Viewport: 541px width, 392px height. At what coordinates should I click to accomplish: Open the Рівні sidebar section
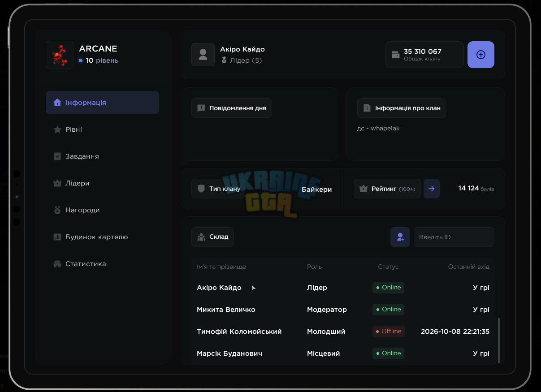(102, 129)
